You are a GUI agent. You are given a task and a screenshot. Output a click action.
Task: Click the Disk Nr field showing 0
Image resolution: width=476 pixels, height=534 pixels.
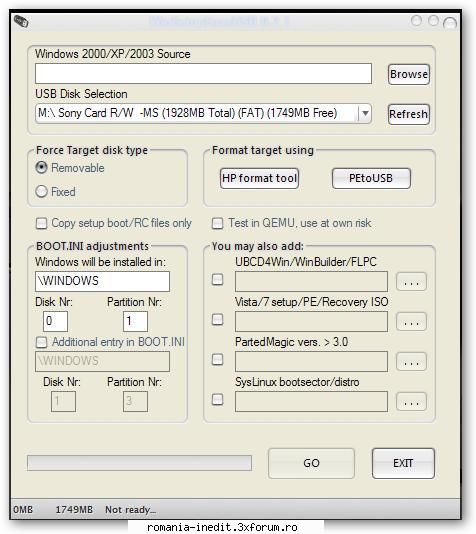coord(55,321)
